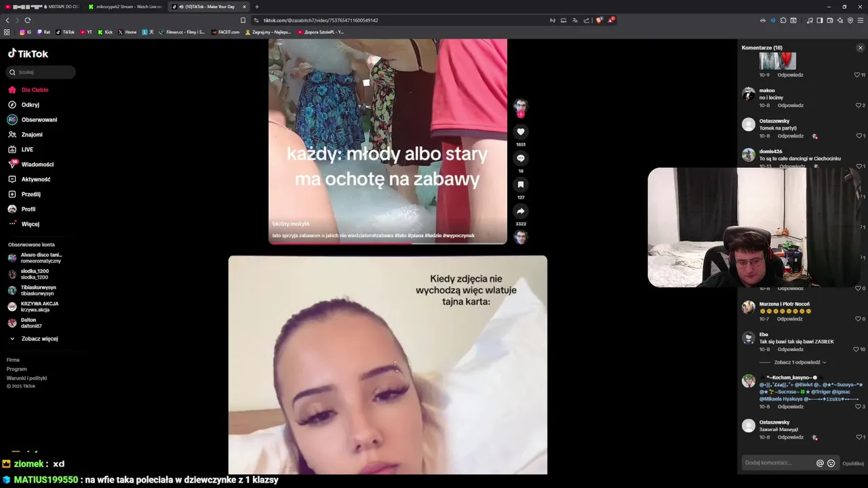Expand the Więcej menu
This screenshot has width=868, height=488.
point(30,224)
